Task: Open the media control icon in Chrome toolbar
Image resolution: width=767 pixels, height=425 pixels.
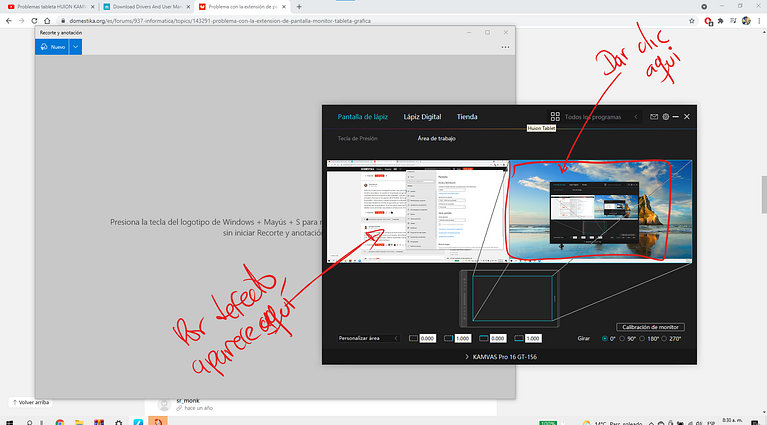Action: pos(733,21)
